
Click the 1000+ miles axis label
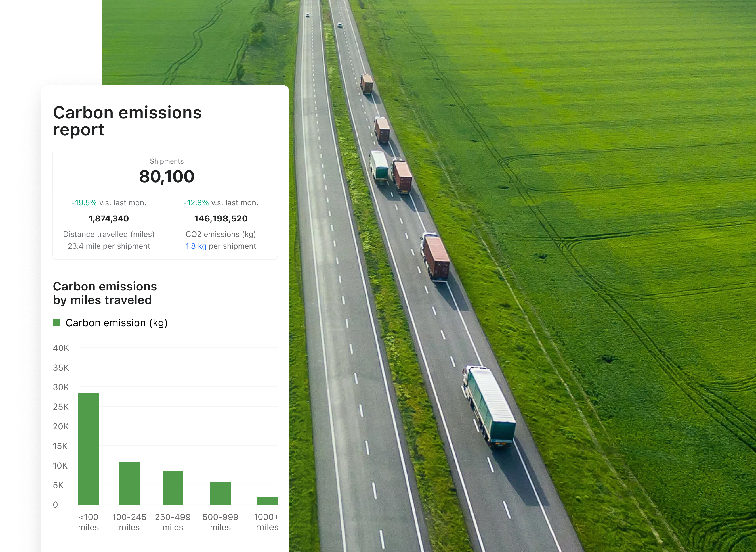tap(267, 522)
